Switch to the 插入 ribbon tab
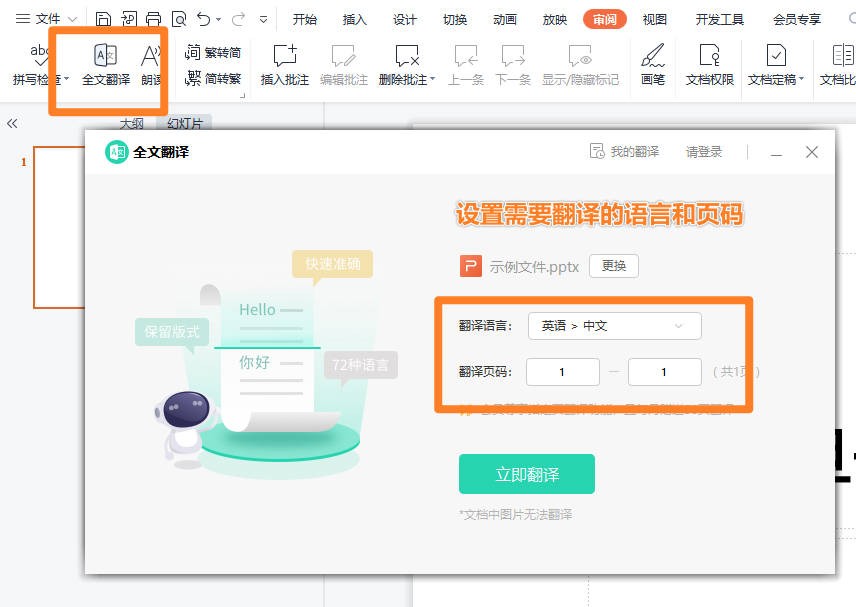This screenshot has width=856, height=607. tap(355, 20)
